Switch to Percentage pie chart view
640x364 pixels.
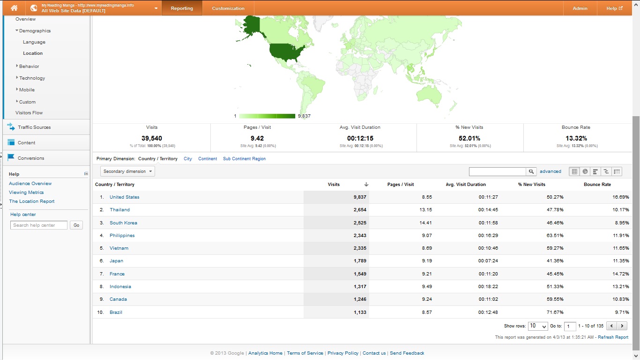click(585, 171)
